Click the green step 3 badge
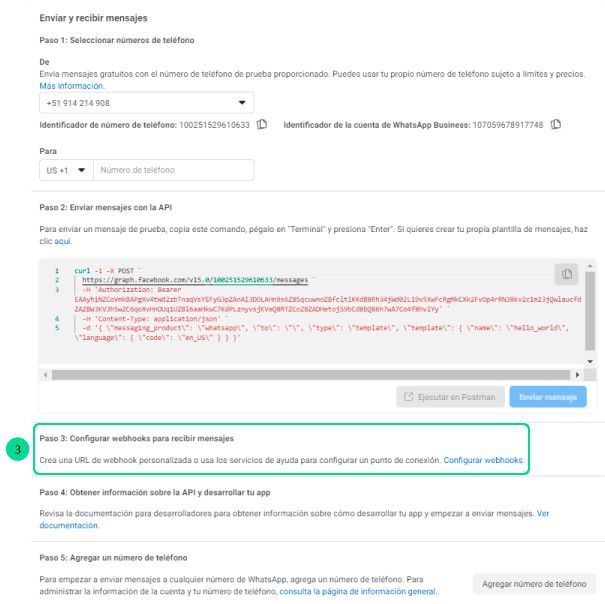The image size is (605, 604). tap(18, 449)
